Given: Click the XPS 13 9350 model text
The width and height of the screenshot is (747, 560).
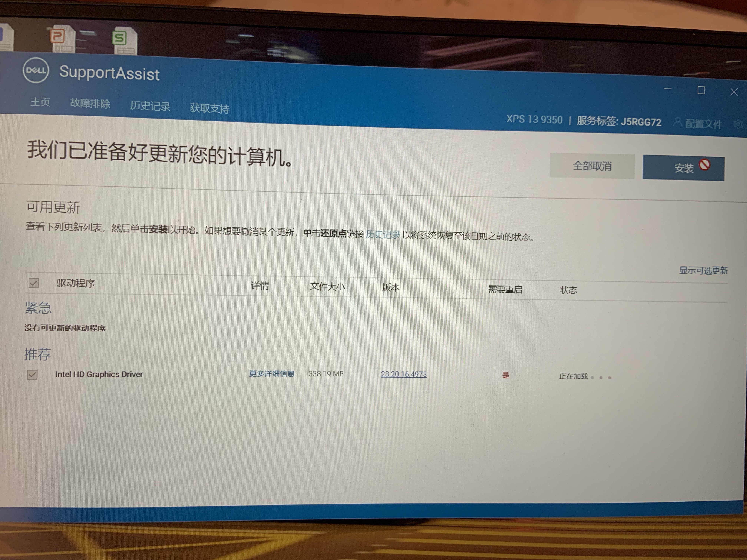Looking at the screenshot, I should [x=534, y=119].
